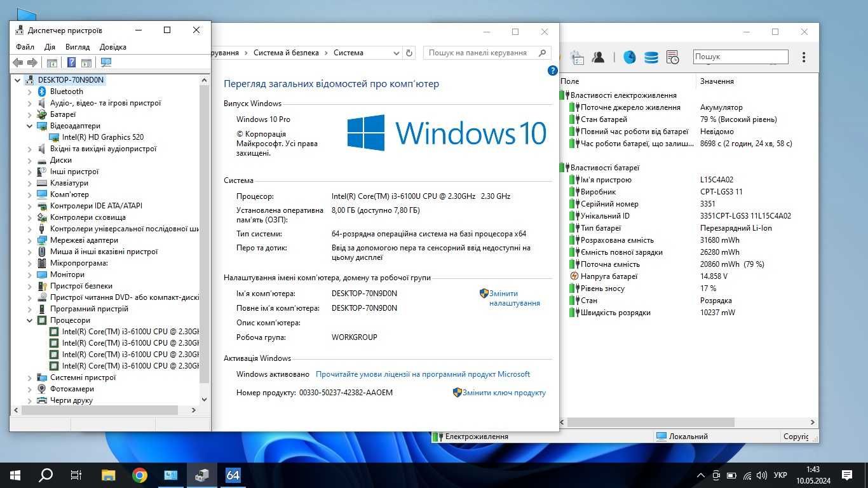Expand the Системні пристрої category
The width and height of the screenshot is (868, 488).
[29, 377]
